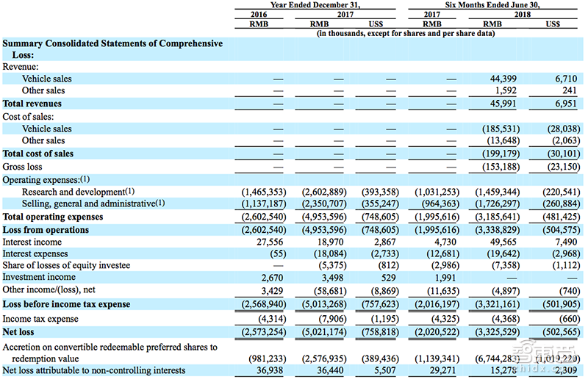Select 2016 interest income value 27,556

coord(270,242)
